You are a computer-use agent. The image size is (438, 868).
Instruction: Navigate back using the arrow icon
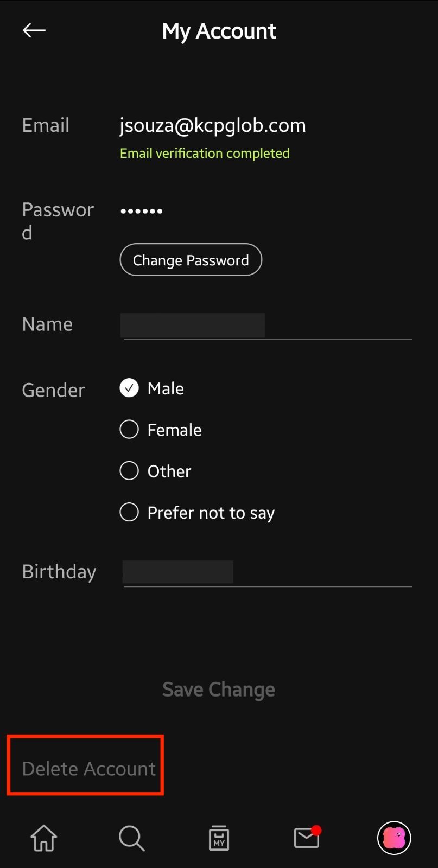coord(34,30)
